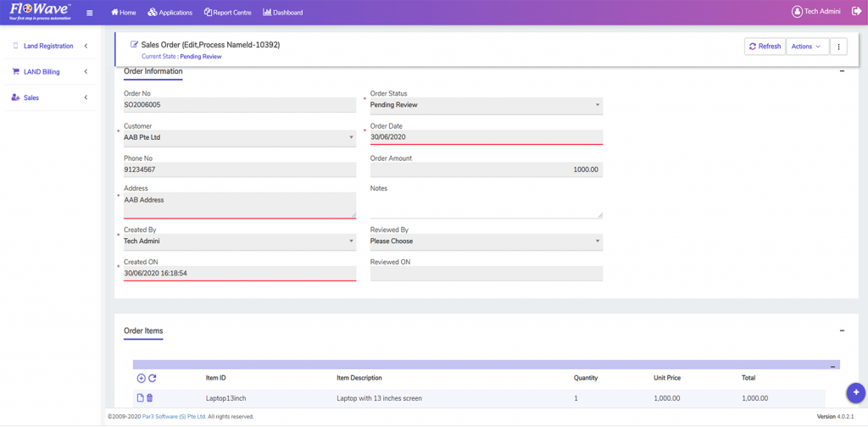
Task: Open the Reviewed By dropdown
Action: [x=486, y=241]
